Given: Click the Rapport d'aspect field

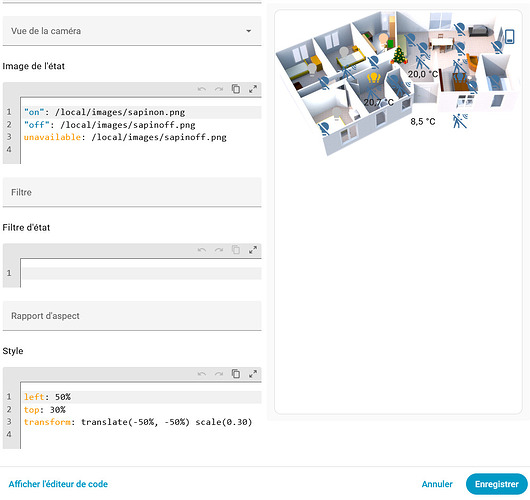Looking at the screenshot, I should pos(132,316).
